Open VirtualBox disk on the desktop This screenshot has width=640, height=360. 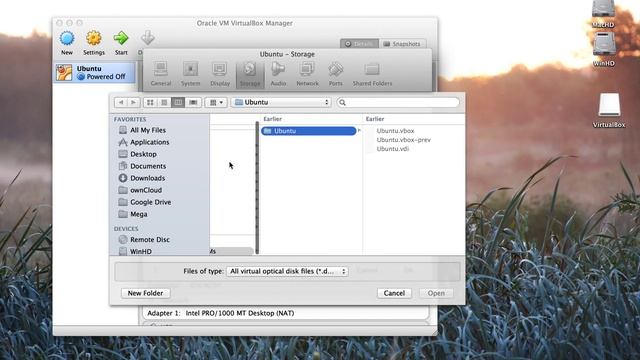pyautogui.click(x=609, y=110)
